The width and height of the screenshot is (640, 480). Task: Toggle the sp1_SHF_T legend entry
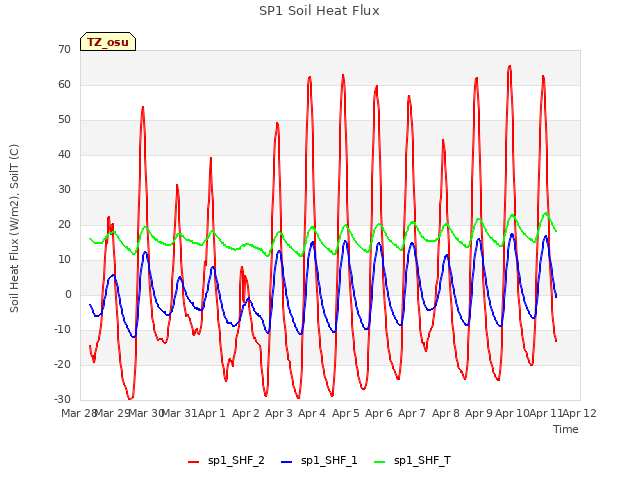tap(412, 461)
